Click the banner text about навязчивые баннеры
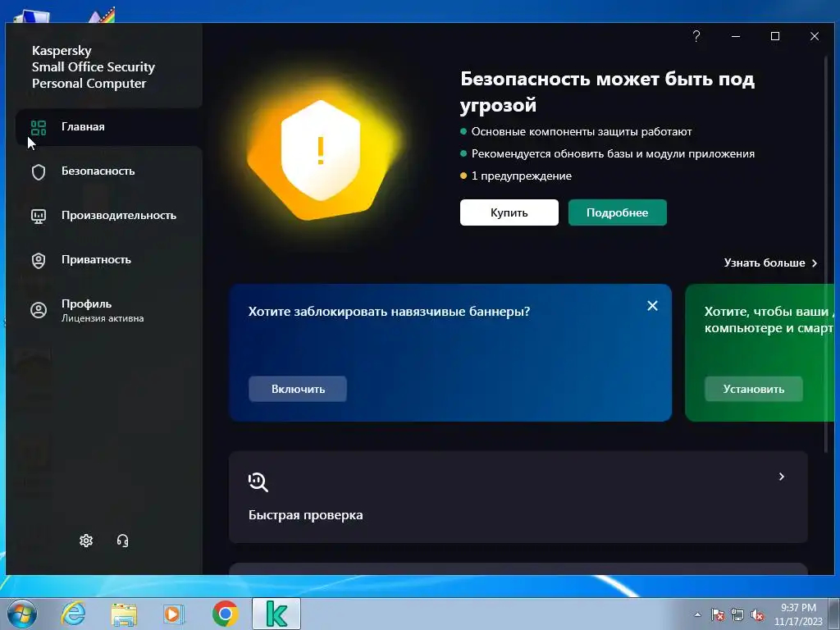 [x=389, y=312]
